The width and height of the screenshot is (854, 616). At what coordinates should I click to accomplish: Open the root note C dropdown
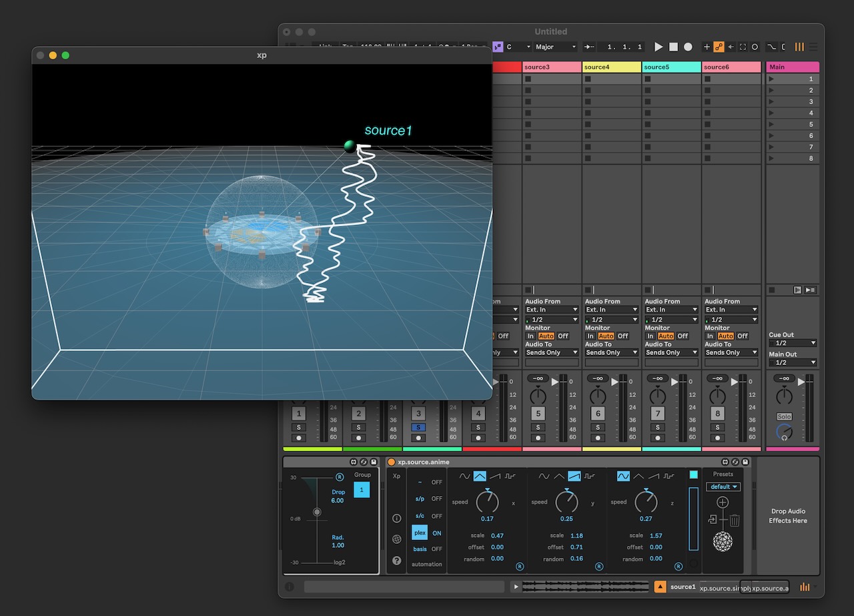click(x=518, y=47)
